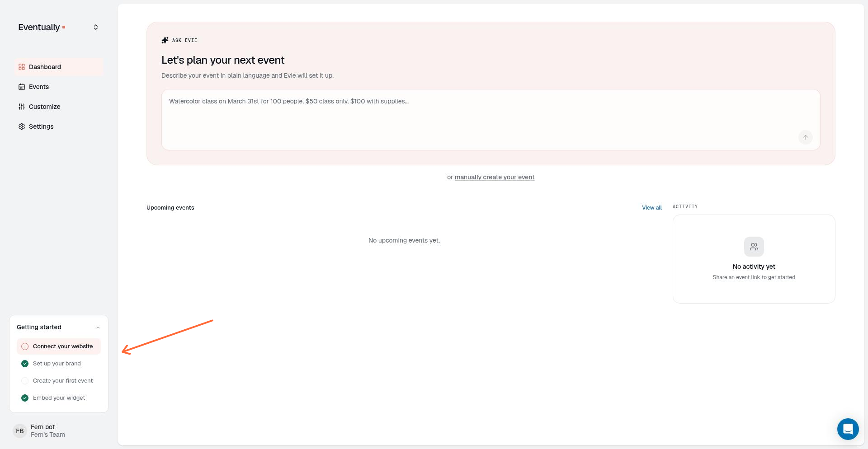Click the Share an event link hint text
The image size is (868, 449).
click(x=754, y=277)
